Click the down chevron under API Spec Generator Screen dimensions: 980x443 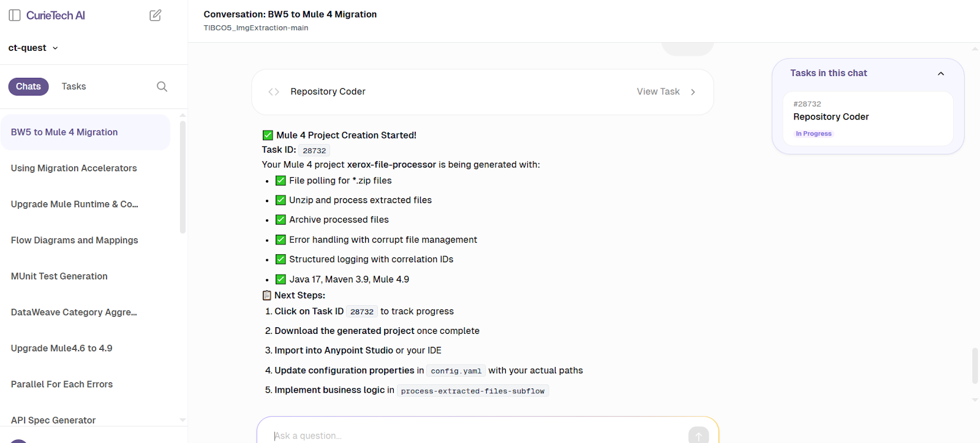[182, 420]
